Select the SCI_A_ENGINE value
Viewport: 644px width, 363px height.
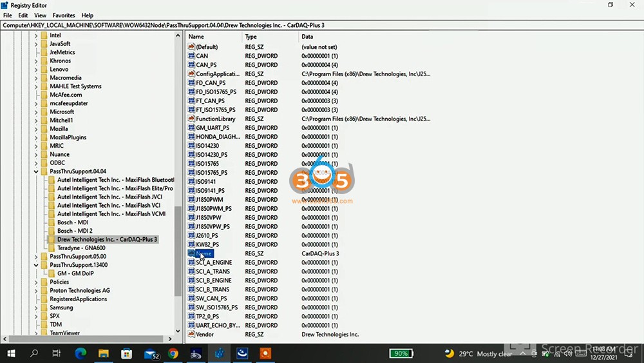[214, 262]
